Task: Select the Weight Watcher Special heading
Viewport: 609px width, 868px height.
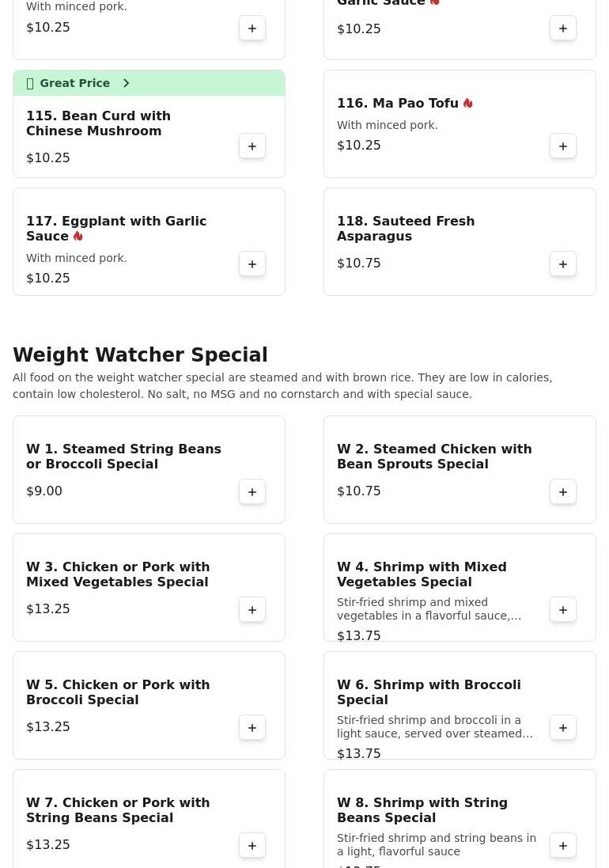Action: (x=140, y=354)
